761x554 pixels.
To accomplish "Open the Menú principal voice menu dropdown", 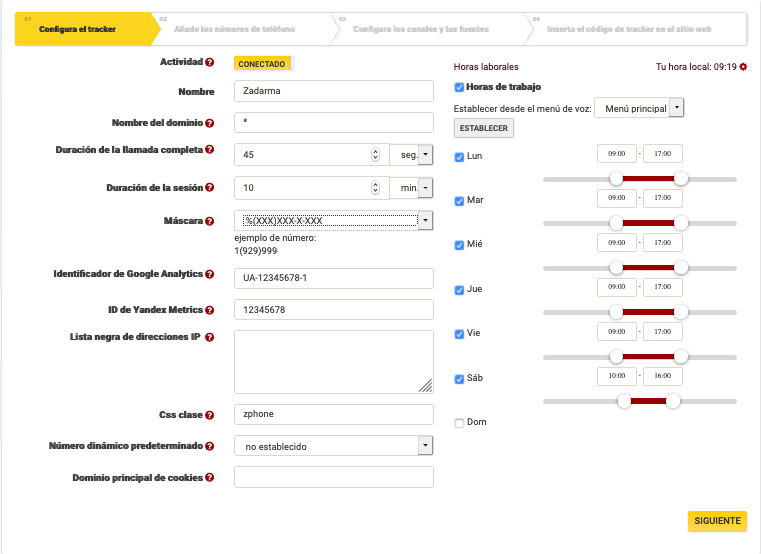I will [x=639, y=108].
